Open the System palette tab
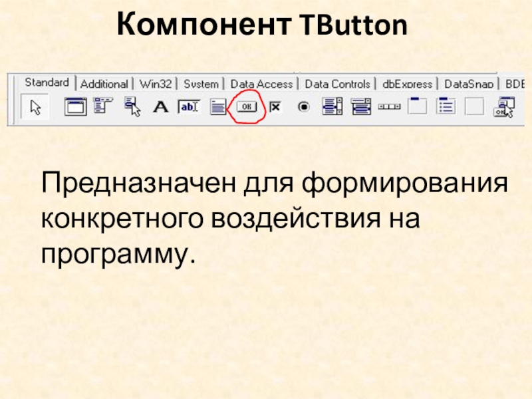Screen dimensions: 532x399 click(201, 84)
